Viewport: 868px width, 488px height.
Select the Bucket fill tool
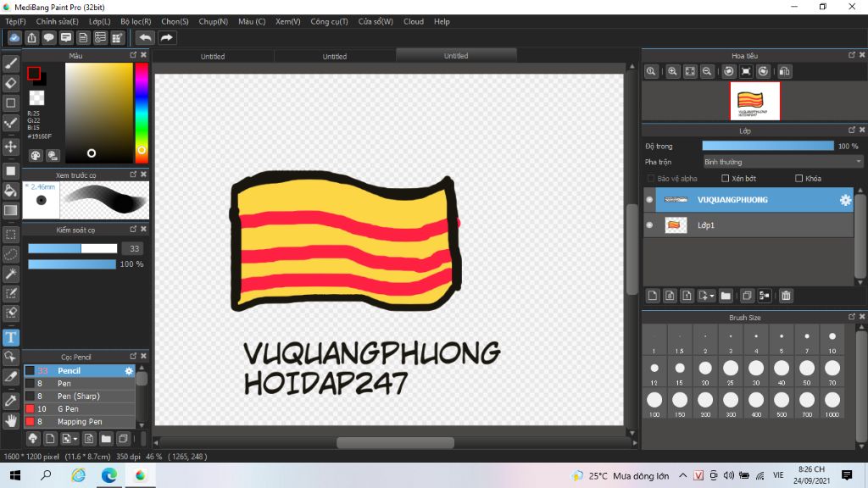pos(10,191)
